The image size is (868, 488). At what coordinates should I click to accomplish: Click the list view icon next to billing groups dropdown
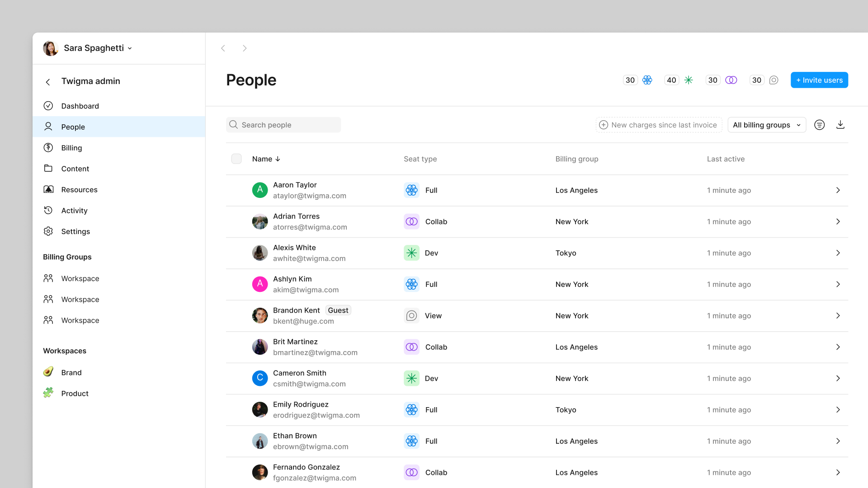coord(820,125)
